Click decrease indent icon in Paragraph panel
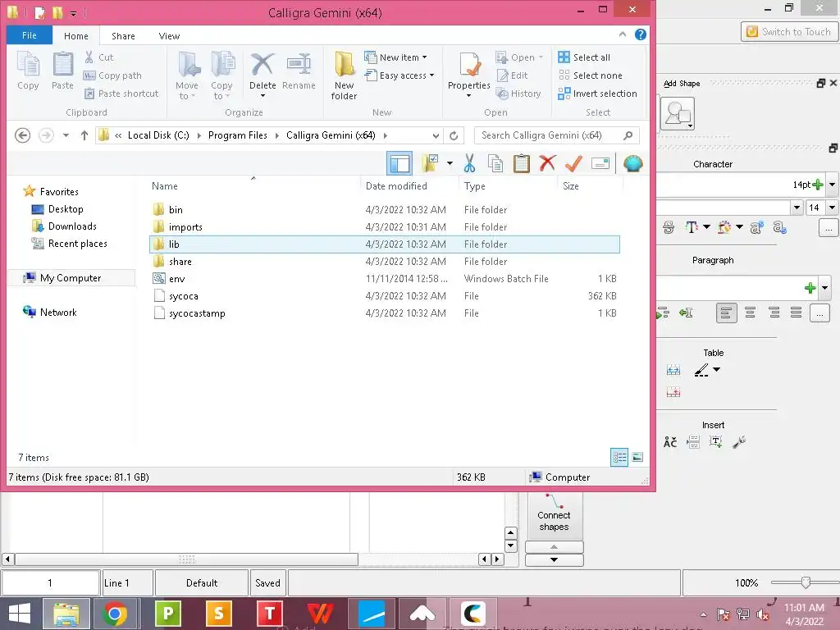 pyautogui.click(x=687, y=313)
